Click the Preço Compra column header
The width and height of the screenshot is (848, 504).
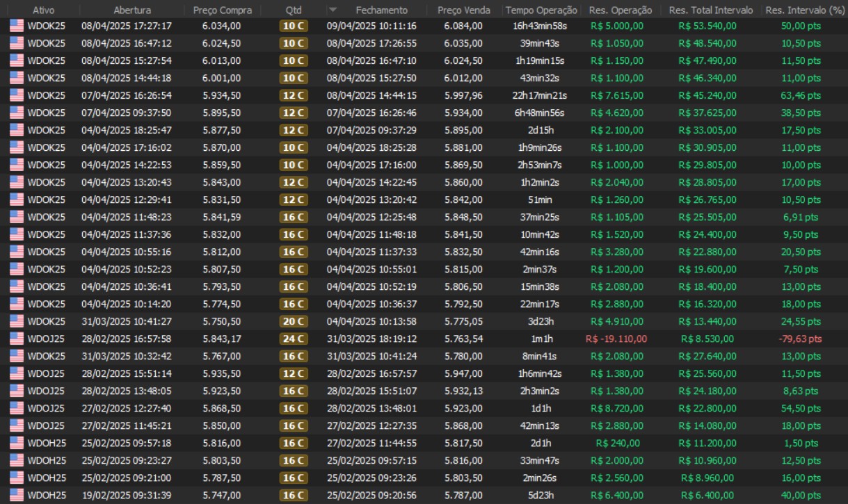pos(222,10)
